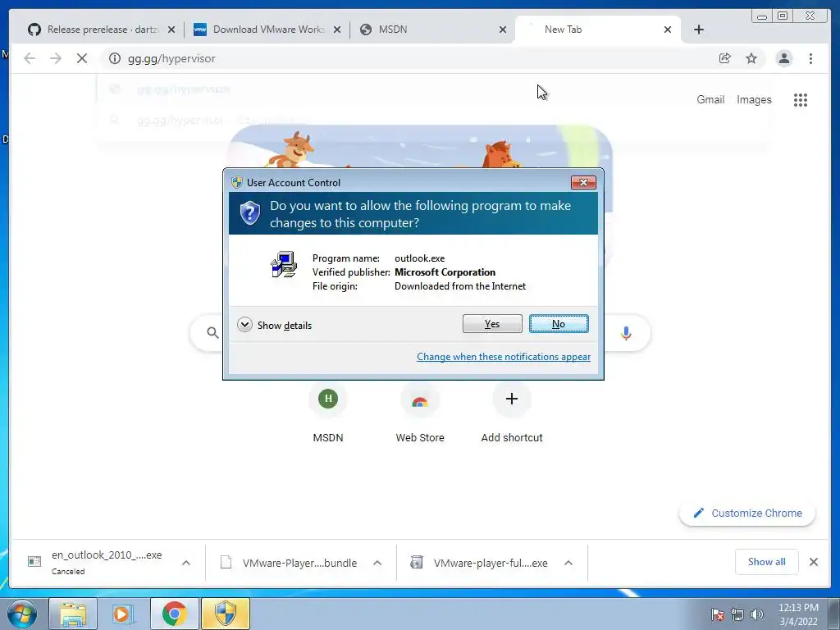The image size is (840, 630).
Task: Click the outlook.exe installer program icon
Action: (284, 264)
